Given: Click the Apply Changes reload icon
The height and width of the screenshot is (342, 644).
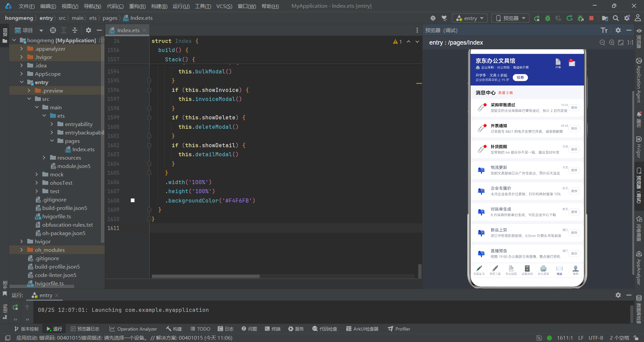Looking at the screenshot, I should pyautogui.click(x=570, y=18).
